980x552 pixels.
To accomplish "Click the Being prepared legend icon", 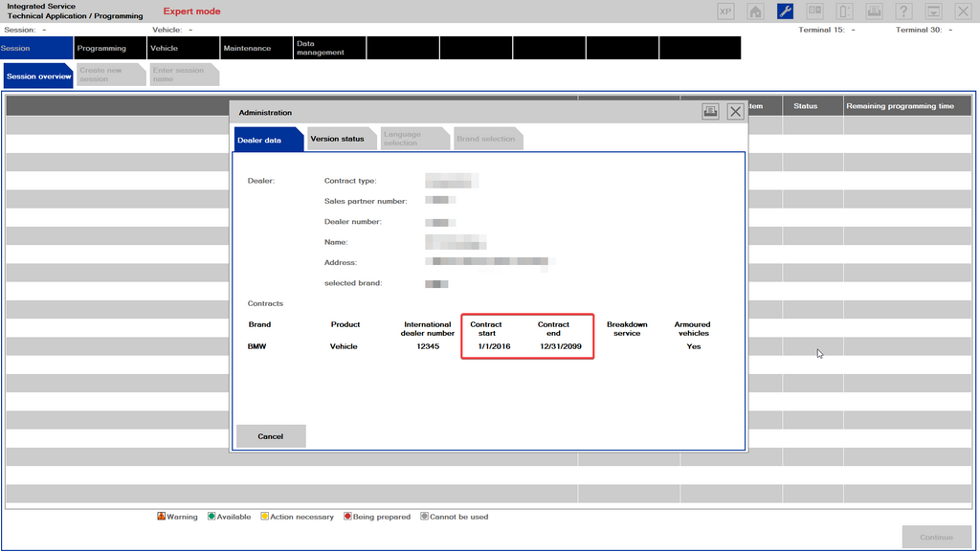I will [347, 517].
